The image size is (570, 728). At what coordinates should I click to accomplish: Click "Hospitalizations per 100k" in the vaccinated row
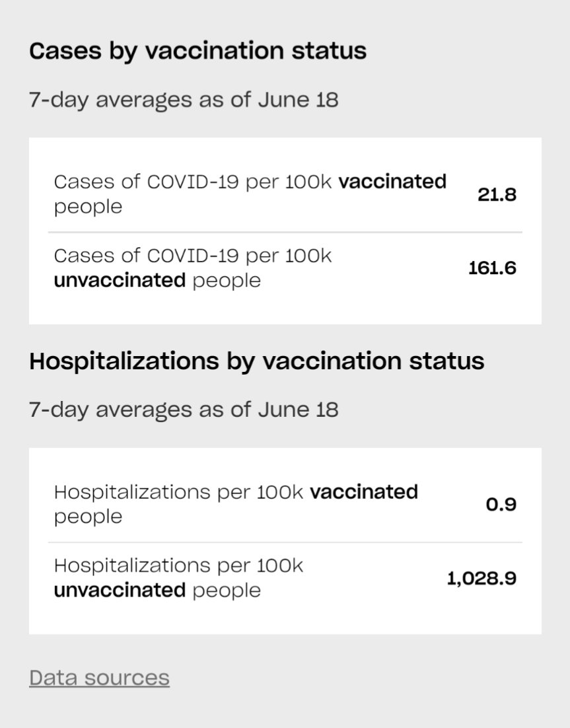[x=178, y=492]
